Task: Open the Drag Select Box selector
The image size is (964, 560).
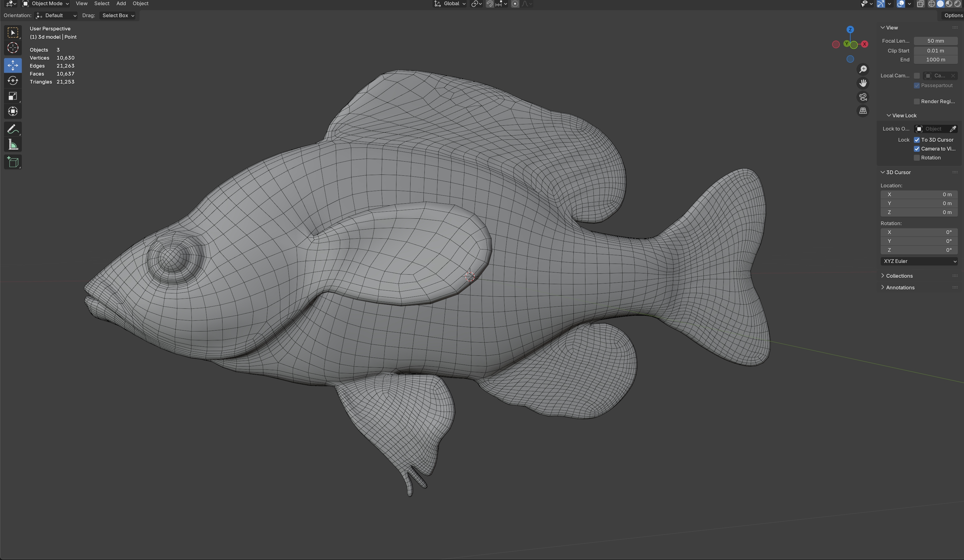Action: (118, 16)
